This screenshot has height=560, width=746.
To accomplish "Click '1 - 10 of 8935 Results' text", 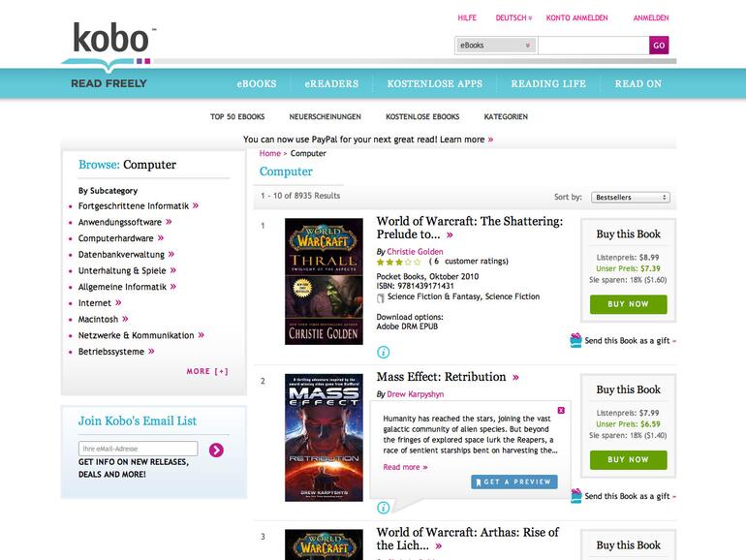I will coord(300,196).
